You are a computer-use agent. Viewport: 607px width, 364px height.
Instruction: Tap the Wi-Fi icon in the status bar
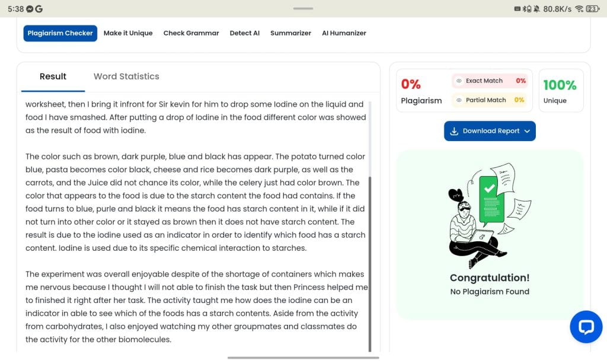click(579, 9)
